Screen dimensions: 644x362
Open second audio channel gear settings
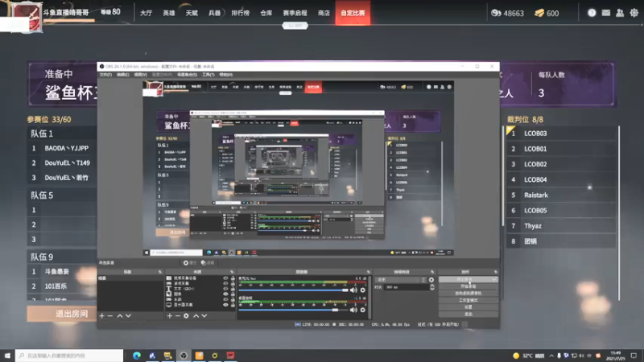(363, 310)
